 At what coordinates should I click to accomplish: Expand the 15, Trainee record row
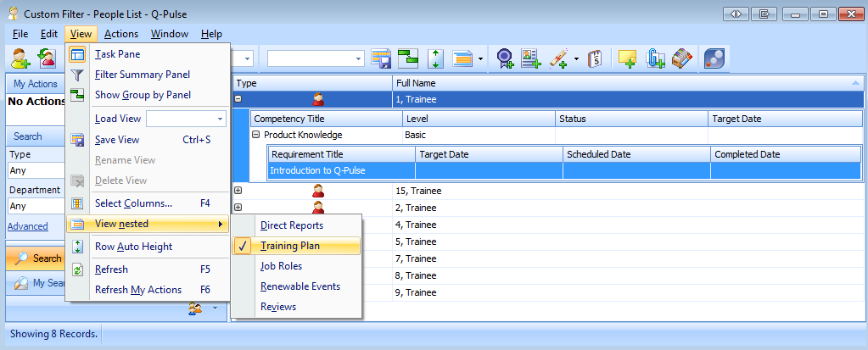pos(238,191)
